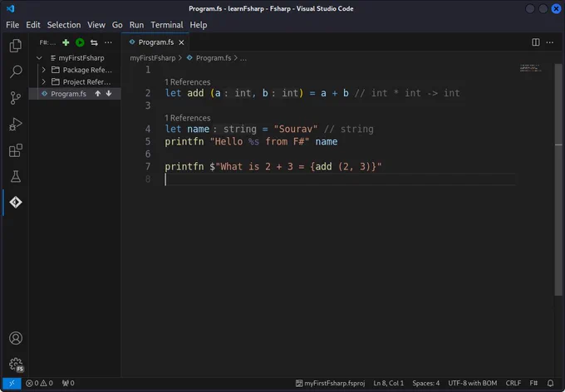Place cursor on empty line 8
This screenshot has width=565, height=392.
pos(340,179)
